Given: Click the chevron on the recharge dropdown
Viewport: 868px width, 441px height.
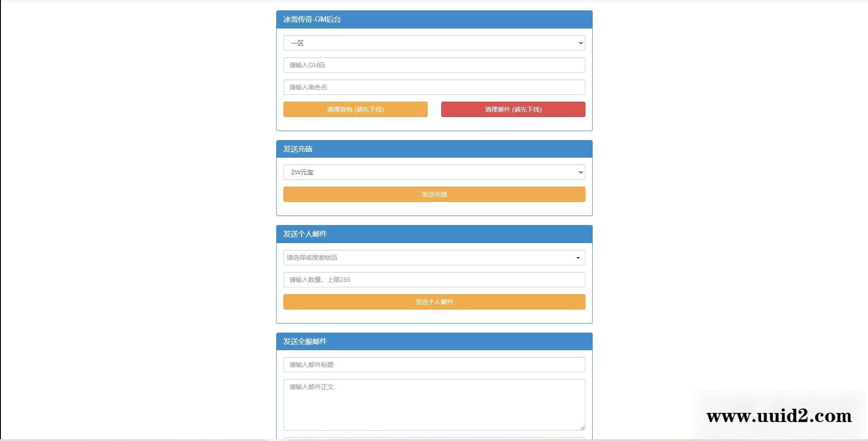Looking at the screenshot, I should pyautogui.click(x=580, y=172).
